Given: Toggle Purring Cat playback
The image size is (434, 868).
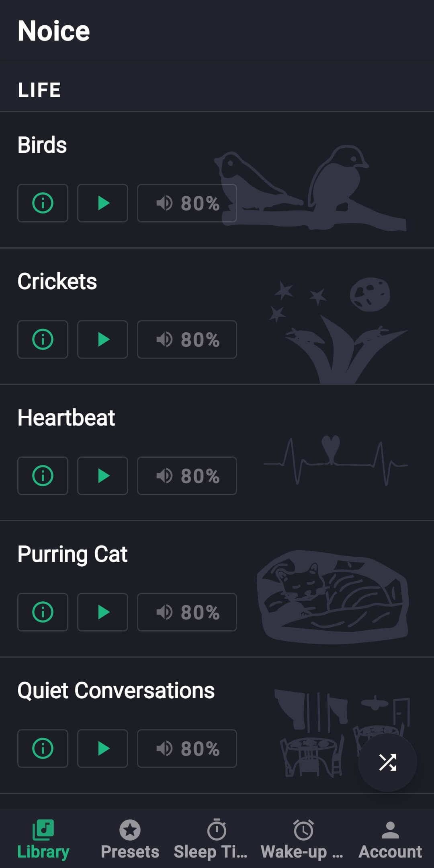Looking at the screenshot, I should point(102,612).
